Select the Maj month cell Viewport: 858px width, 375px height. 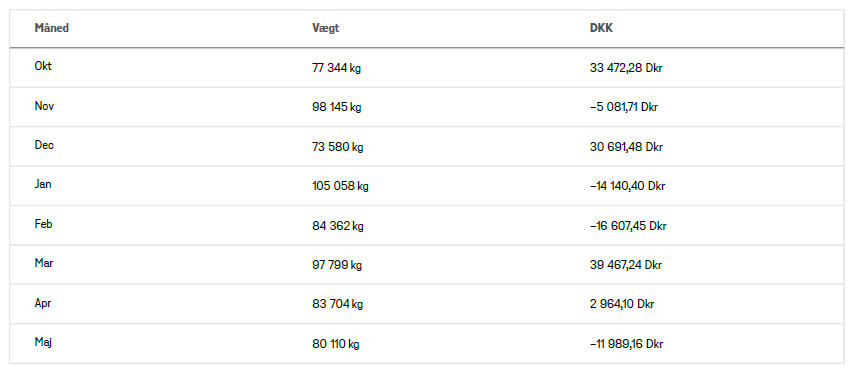(43, 342)
